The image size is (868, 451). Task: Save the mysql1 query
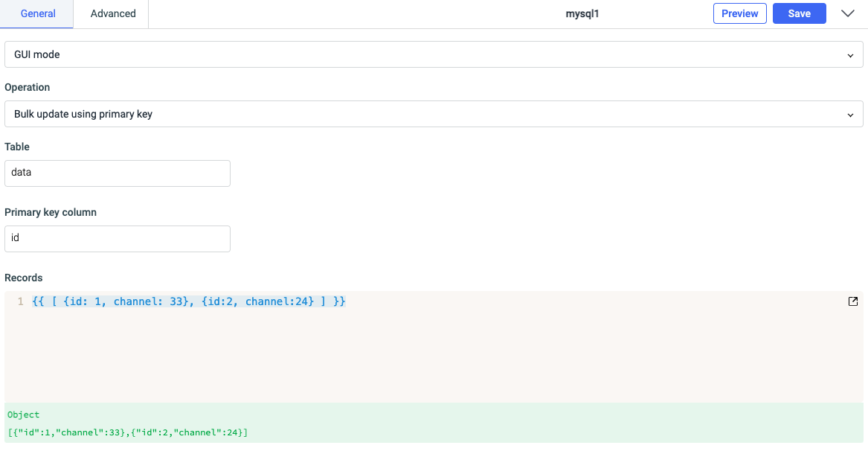click(799, 13)
